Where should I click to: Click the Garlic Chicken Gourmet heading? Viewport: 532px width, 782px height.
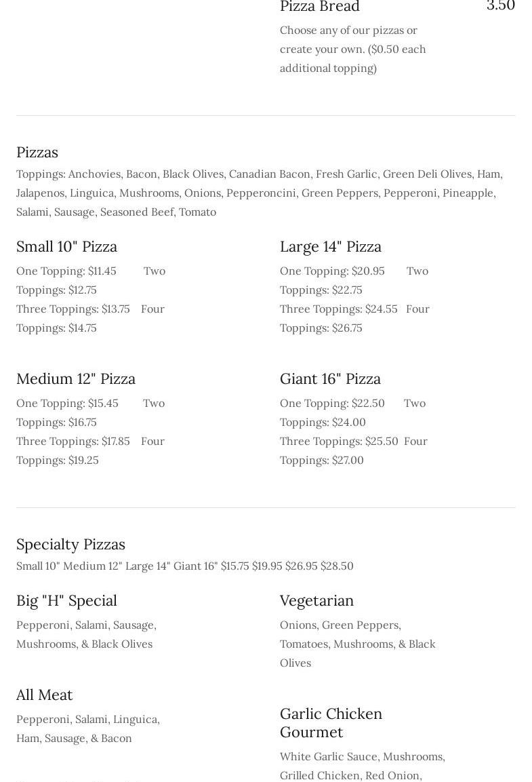coord(331,722)
